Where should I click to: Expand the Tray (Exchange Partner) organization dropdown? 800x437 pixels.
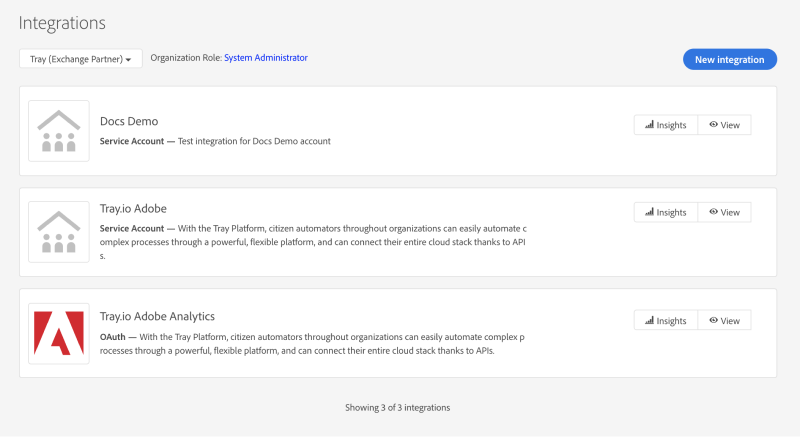point(80,60)
